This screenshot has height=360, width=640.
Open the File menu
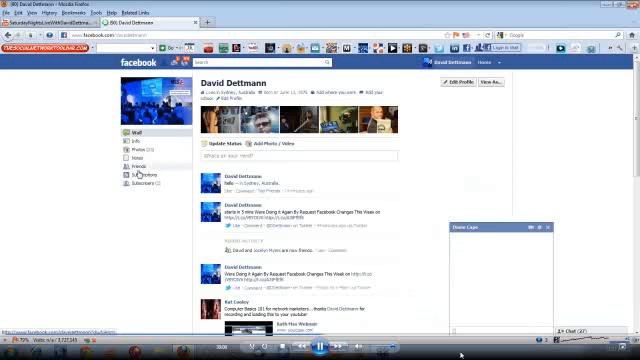pyautogui.click(x=6, y=13)
